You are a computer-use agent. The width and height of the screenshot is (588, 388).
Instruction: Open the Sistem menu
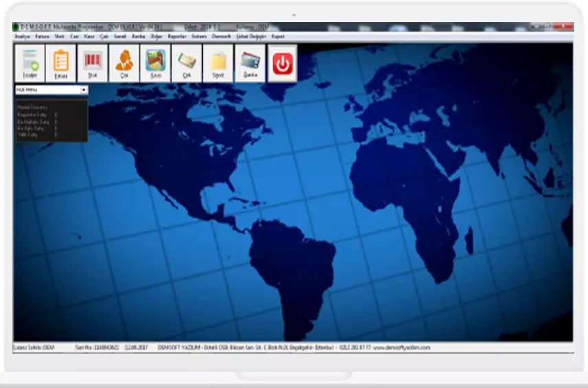[199, 36]
